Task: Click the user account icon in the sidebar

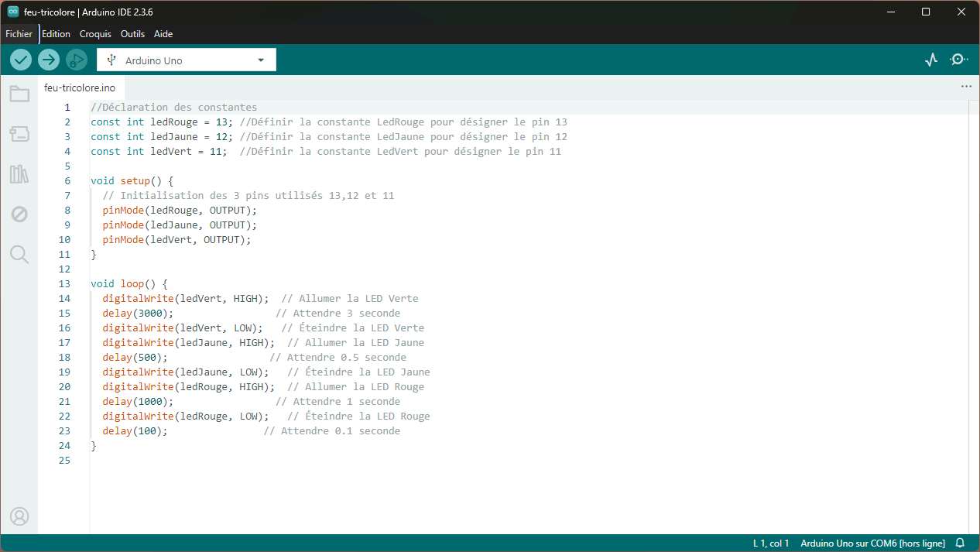Action: pyautogui.click(x=19, y=516)
